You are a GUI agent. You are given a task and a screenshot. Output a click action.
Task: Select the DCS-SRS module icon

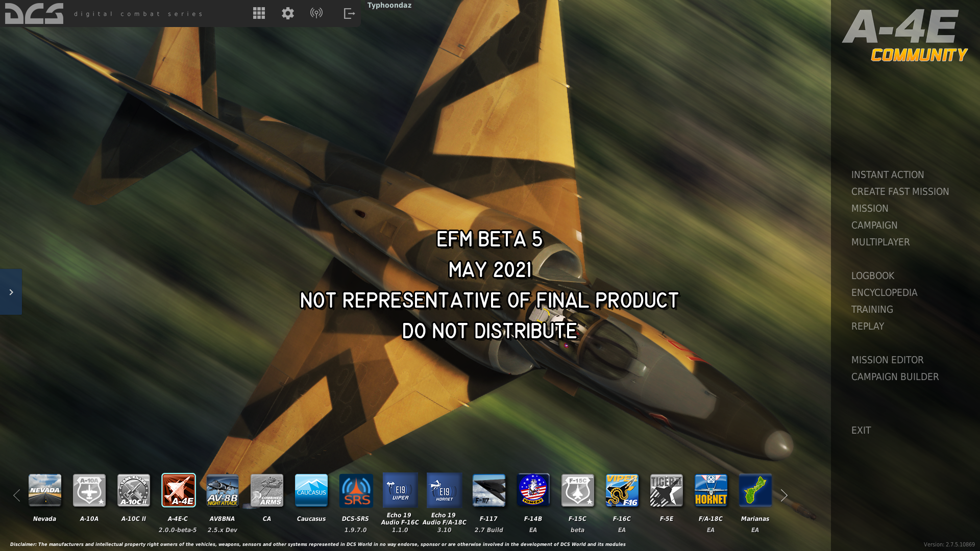(x=356, y=490)
